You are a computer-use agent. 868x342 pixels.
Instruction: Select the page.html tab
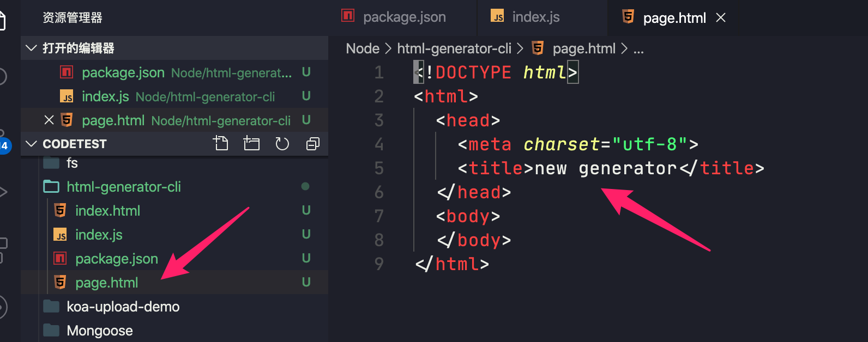674,18
